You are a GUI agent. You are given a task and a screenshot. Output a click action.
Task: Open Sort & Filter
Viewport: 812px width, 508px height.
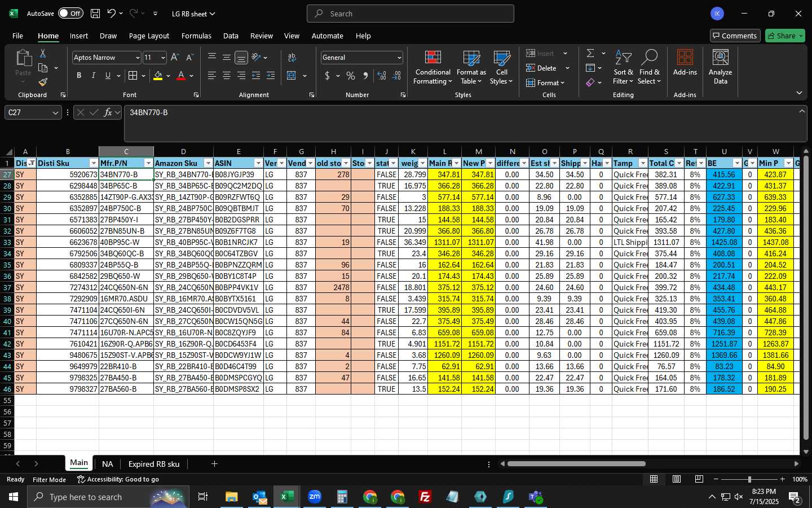623,68
